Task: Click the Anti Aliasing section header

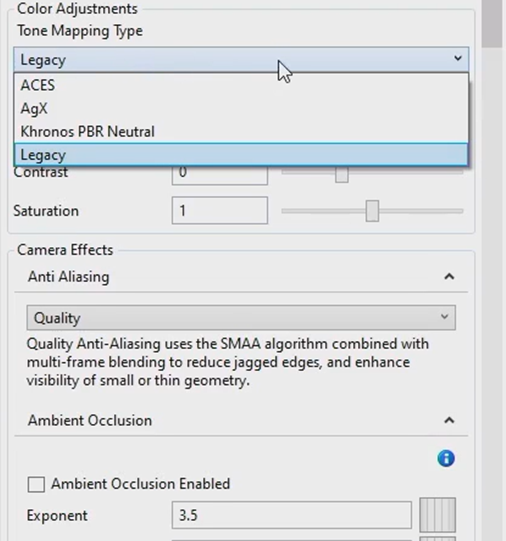Action: pos(241,277)
